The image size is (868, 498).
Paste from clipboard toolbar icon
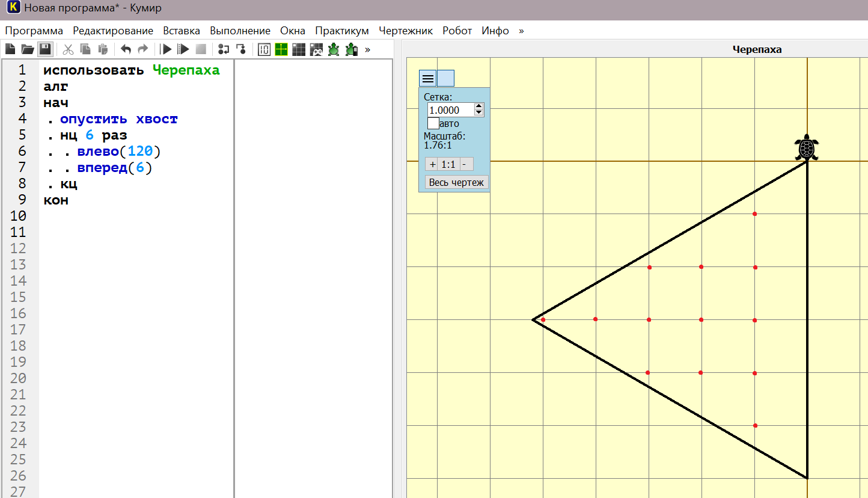coord(103,49)
